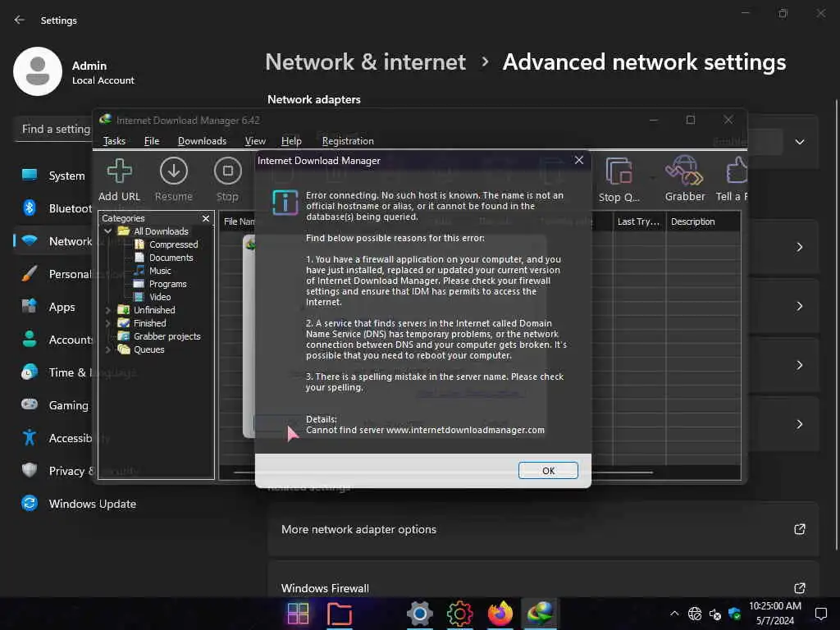Close the Categories panel
The width and height of the screenshot is (840, 630).
point(206,218)
